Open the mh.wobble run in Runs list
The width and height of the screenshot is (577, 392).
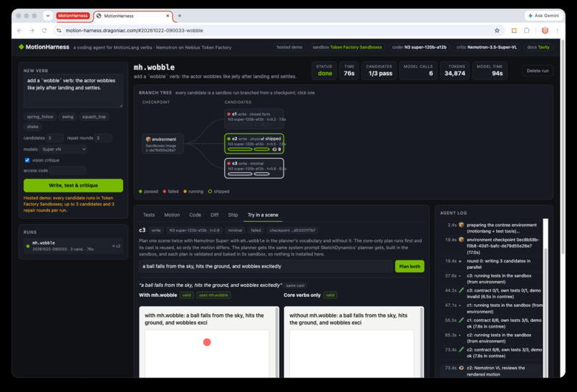click(73, 245)
